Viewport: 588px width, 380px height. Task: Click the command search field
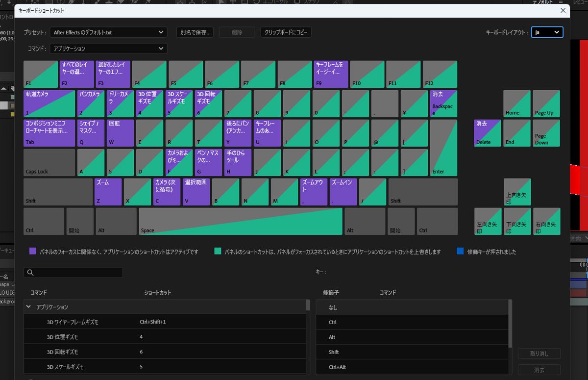pyautogui.click(x=73, y=272)
